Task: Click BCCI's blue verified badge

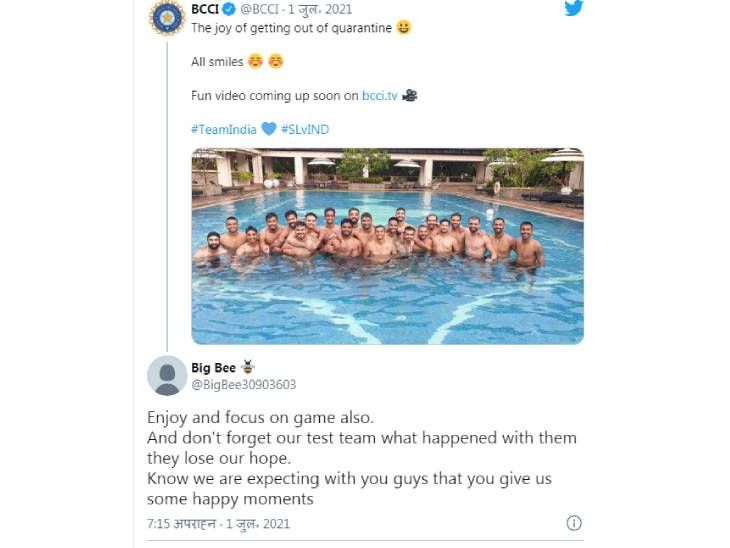Action: tap(229, 9)
